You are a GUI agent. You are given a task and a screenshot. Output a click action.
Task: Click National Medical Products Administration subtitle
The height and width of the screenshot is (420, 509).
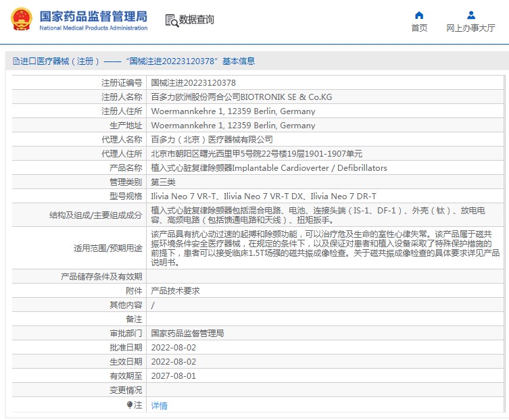(93, 28)
